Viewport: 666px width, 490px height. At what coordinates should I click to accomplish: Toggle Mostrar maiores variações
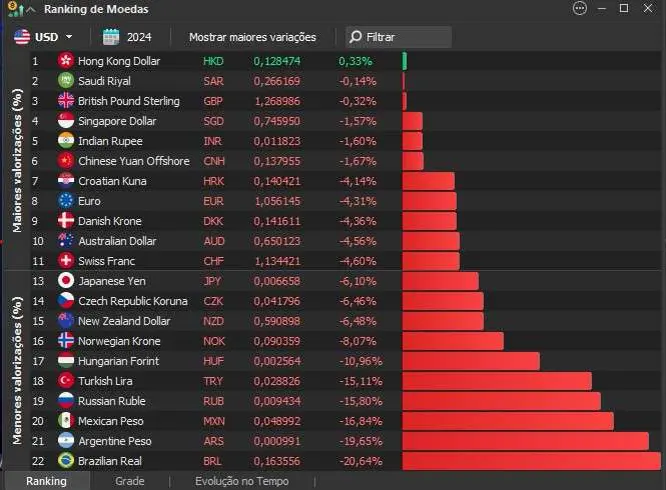coord(252,37)
